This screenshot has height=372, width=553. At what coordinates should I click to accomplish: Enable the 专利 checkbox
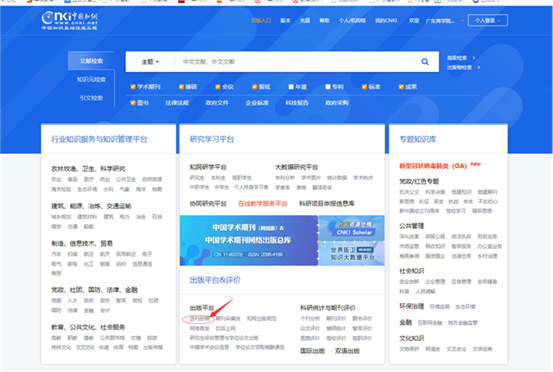tap(328, 87)
